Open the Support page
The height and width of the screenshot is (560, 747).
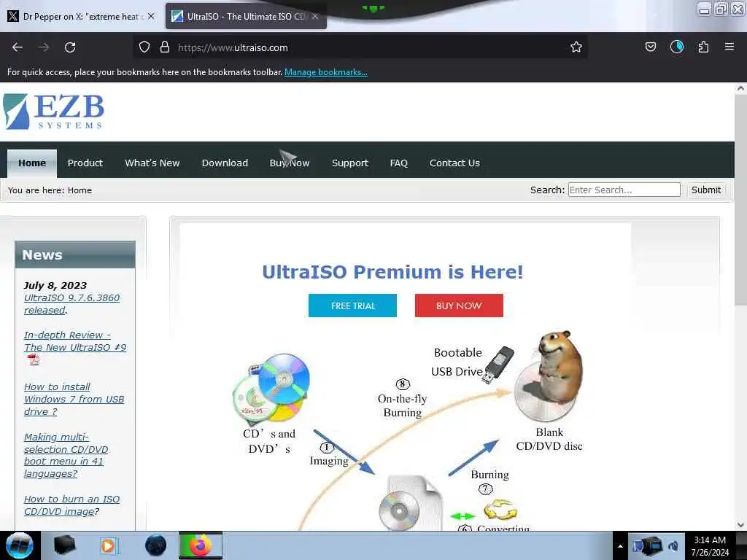349,163
